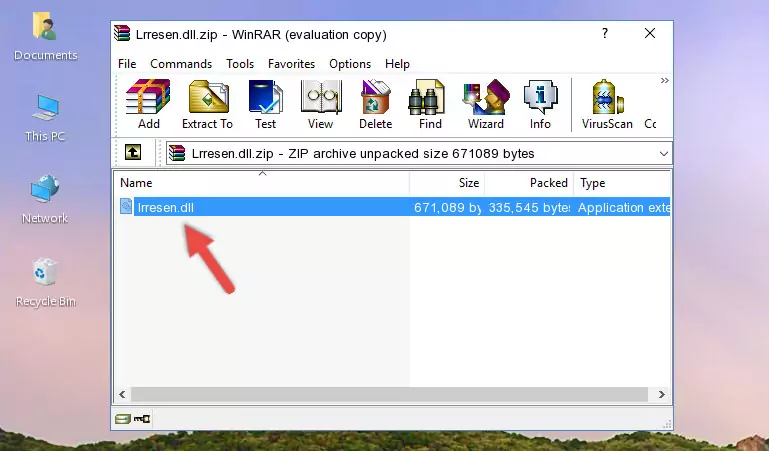This screenshot has width=769, height=451.
Task: Open the Documents desktop icon
Action: [x=45, y=37]
